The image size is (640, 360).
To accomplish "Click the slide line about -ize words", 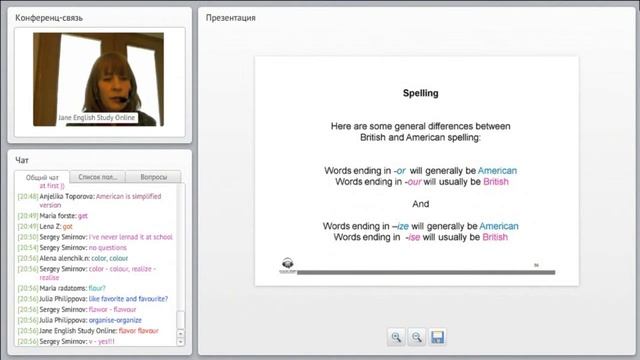I will pos(420,226).
